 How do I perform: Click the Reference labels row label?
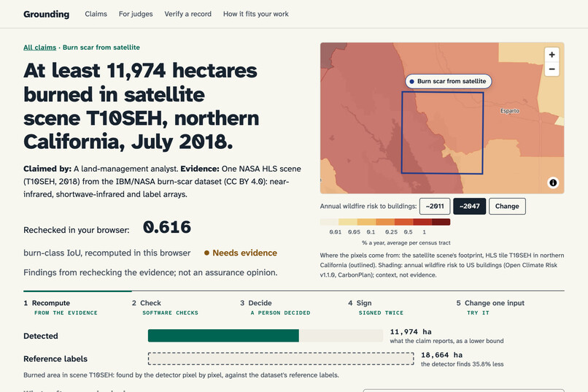coord(55,359)
